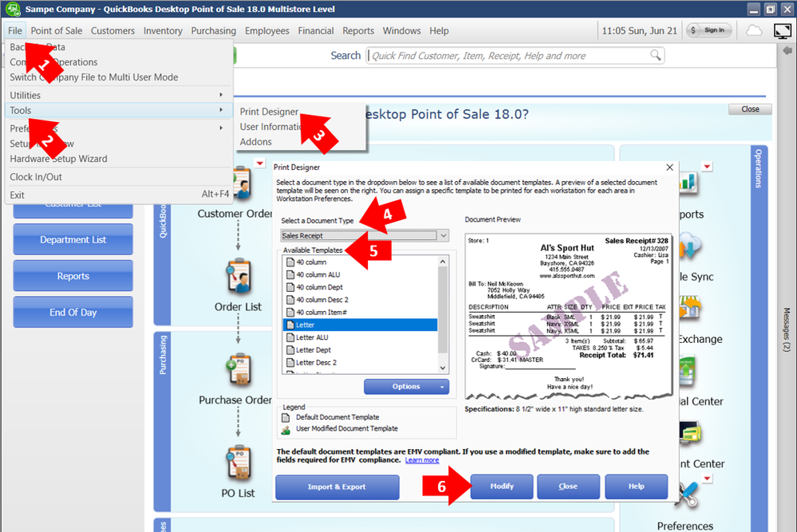Open red dropdown arrow near Customer Order
Viewport: 797px width, 532px height.
(260, 164)
